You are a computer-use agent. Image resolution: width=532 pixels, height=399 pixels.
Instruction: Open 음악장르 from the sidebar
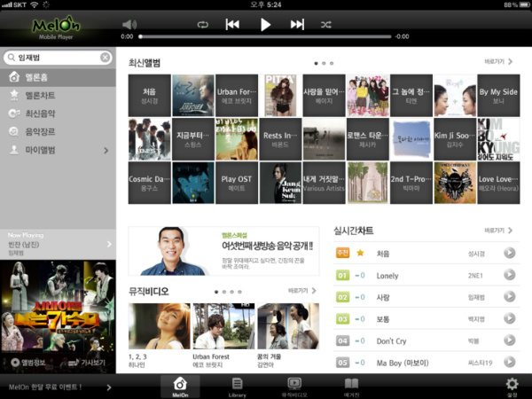coord(58,131)
